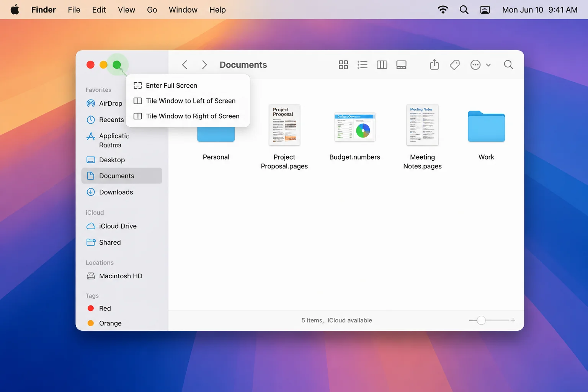Open the File menu
Viewport: 588px width, 392px height.
click(x=74, y=10)
